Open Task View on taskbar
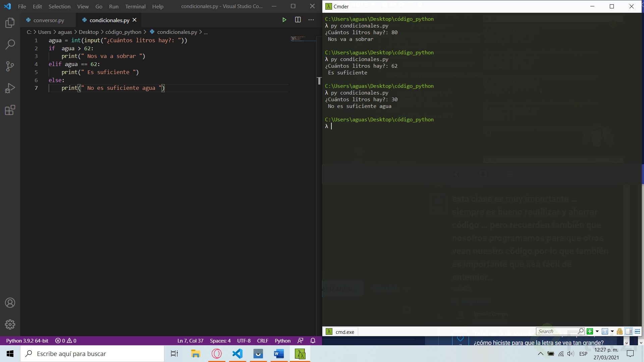The width and height of the screenshot is (644, 362). [174, 354]
